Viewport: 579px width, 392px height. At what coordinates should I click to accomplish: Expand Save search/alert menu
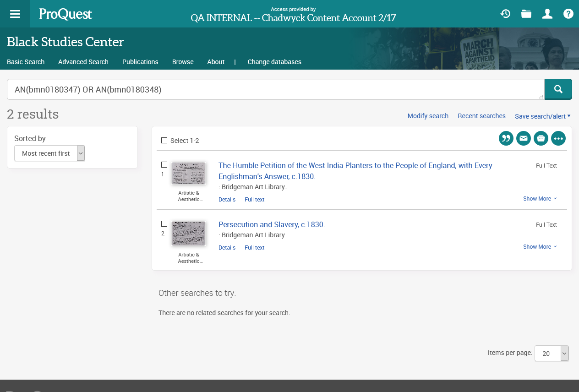pos(543,116)
